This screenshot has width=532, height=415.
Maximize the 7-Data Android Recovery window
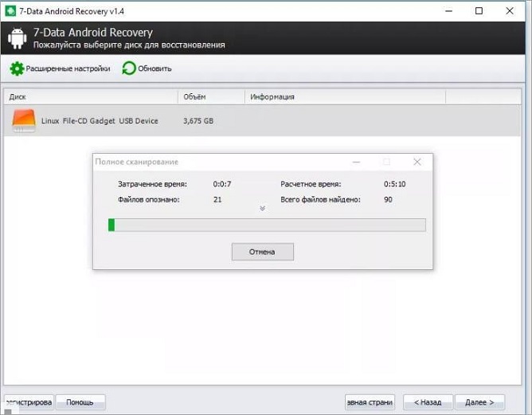click(479, 11)
